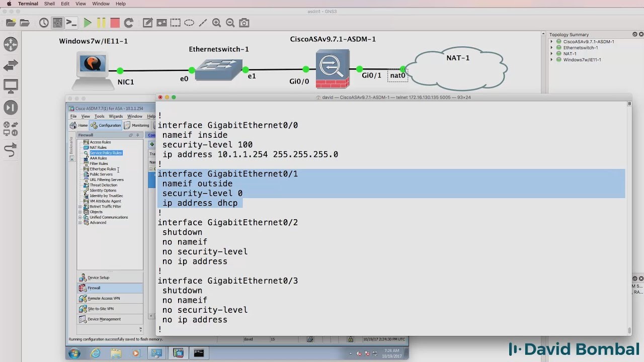Expand Botnet Traffic Filter tree node
The height and width of the screenshot is (362, 644).
pyautogui.click(x=80, y=207)
